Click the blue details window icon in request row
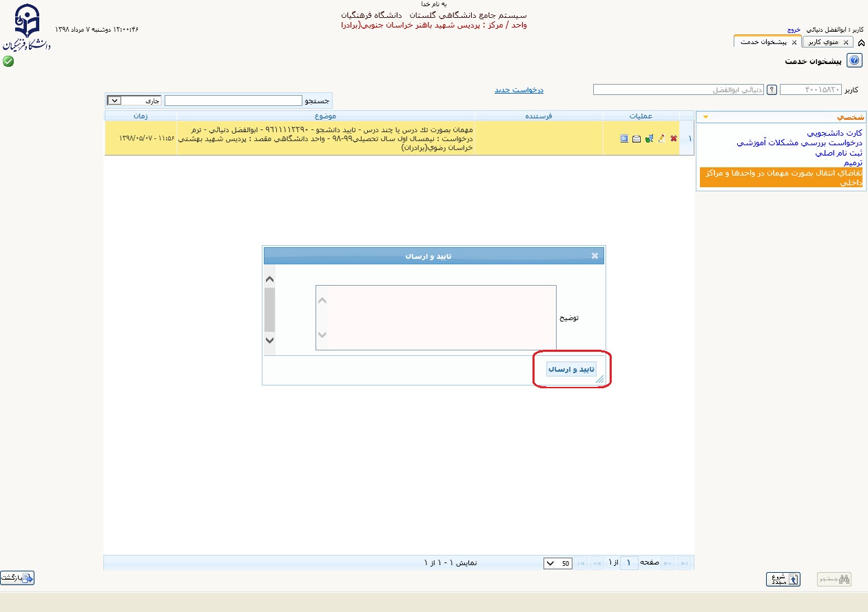The width and height of the screenshot is (868, 612). tap(624, 138)
